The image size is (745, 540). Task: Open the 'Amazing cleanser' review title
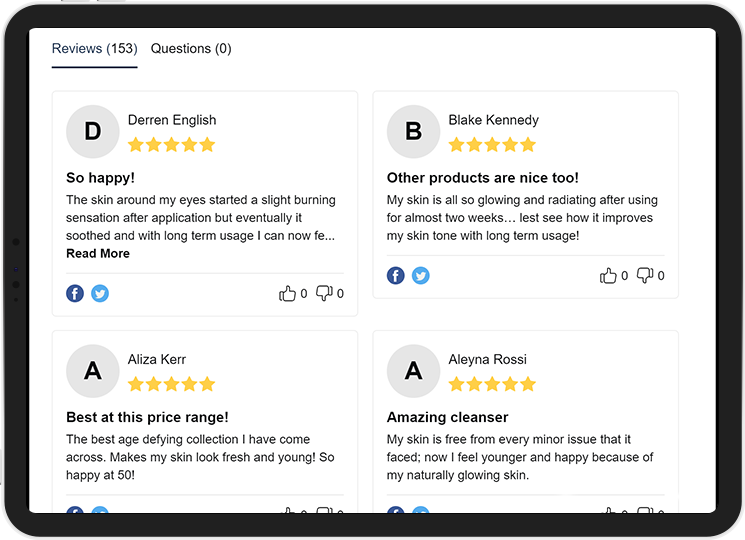[448, 417]
